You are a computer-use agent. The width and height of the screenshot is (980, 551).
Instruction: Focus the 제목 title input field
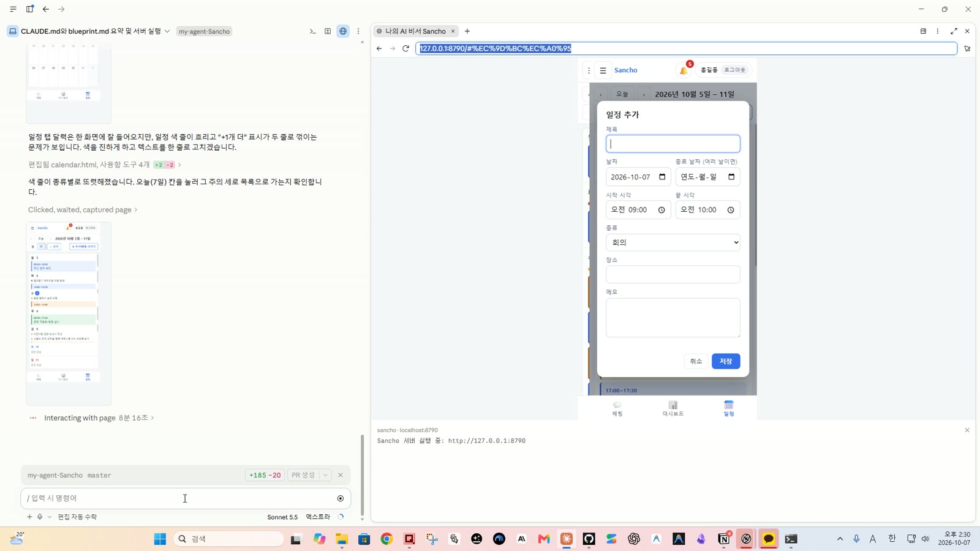tap(673, 144)
